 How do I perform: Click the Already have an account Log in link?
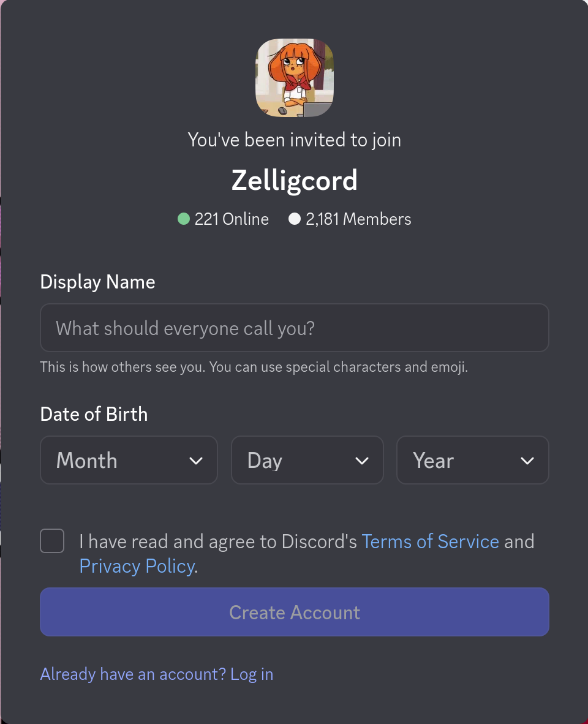[x=157, y=674]
